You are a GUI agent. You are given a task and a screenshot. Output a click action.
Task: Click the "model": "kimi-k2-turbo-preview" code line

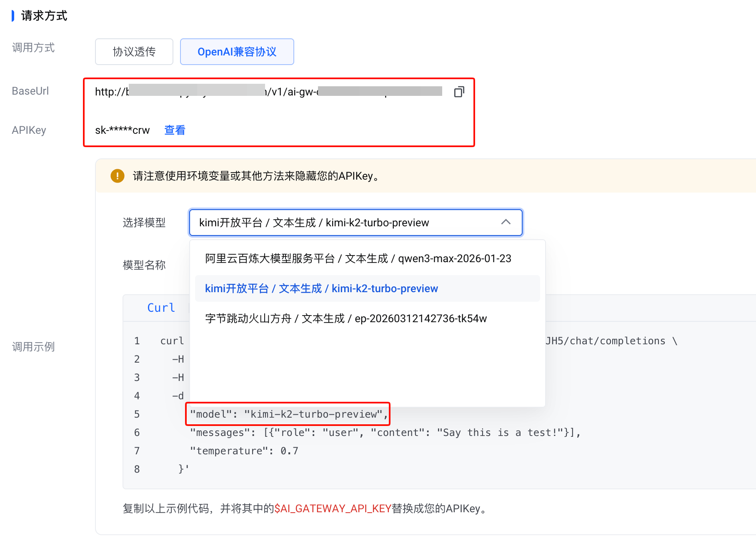click(x=289, y=414)
